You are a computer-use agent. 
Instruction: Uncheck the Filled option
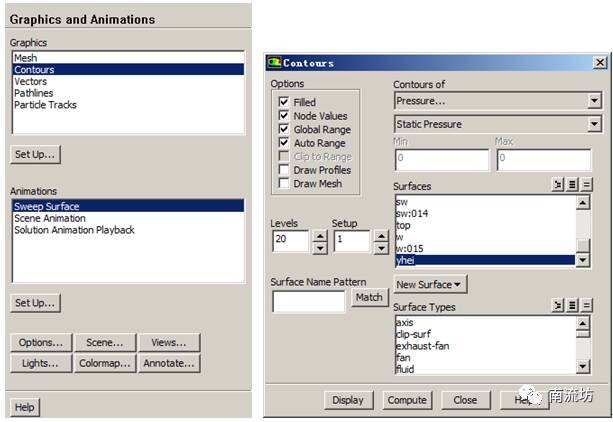(x=284, y=102)
